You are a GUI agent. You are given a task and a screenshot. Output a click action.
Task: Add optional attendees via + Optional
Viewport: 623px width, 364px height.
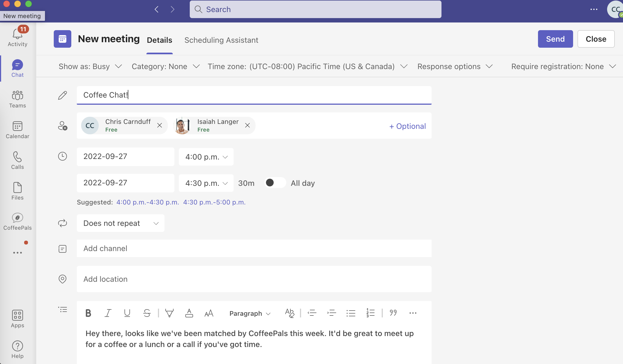click(x=407, y=126)
